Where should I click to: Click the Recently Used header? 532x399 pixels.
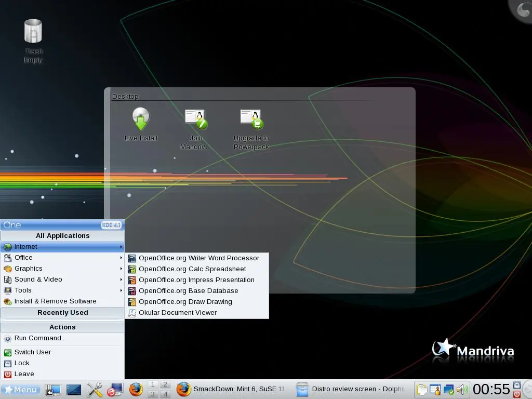pyautogui.click(x=62, y=312)
